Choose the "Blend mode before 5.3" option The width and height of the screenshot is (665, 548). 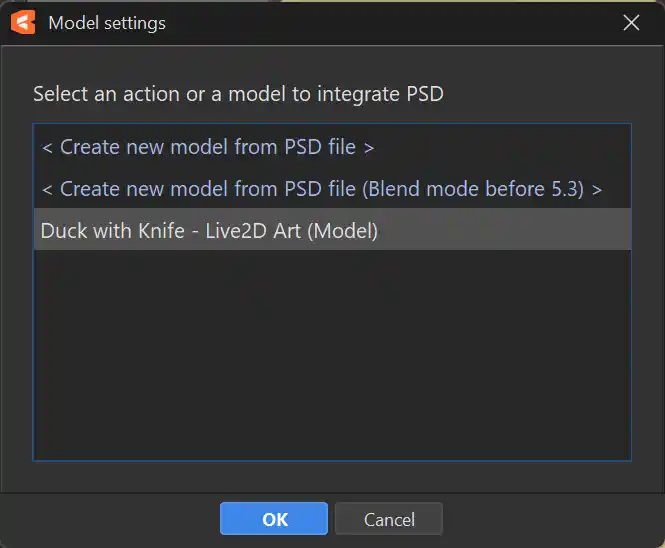321,188
